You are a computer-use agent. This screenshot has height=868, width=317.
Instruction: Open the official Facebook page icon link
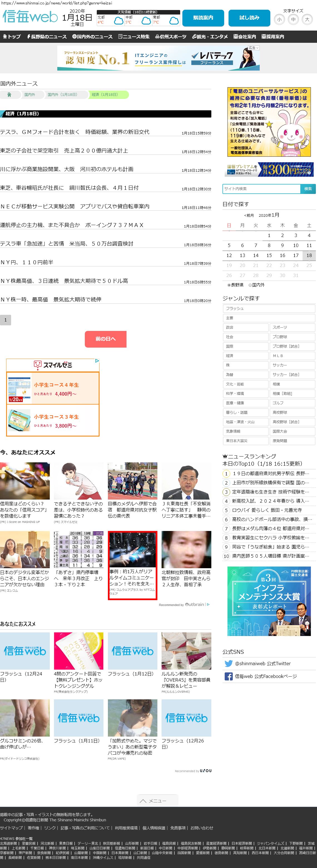(228, 676)
